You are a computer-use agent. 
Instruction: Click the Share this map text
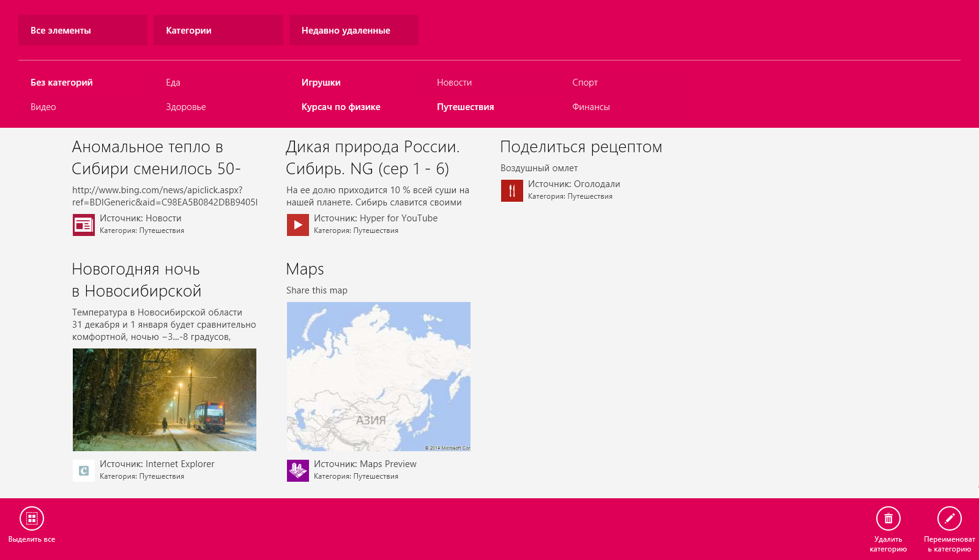(x=317, y=290)
